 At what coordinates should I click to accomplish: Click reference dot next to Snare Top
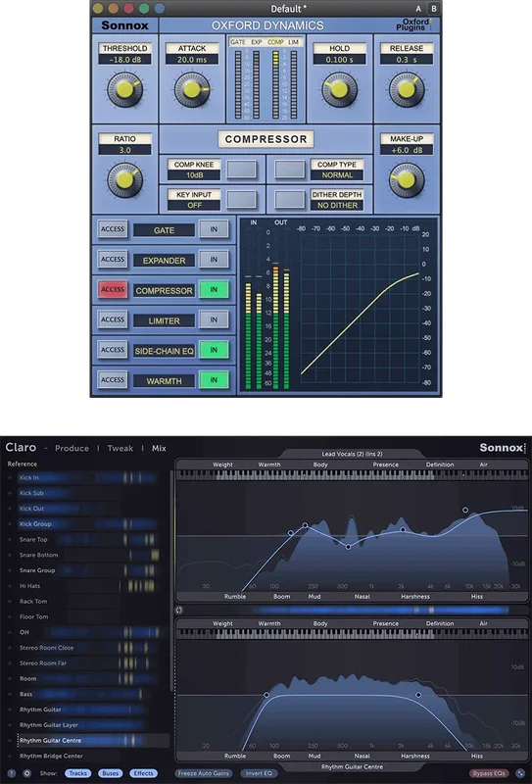10,540
